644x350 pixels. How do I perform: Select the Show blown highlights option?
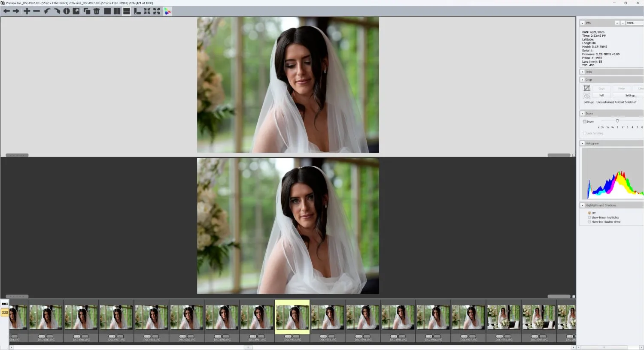tap(589, 217)
